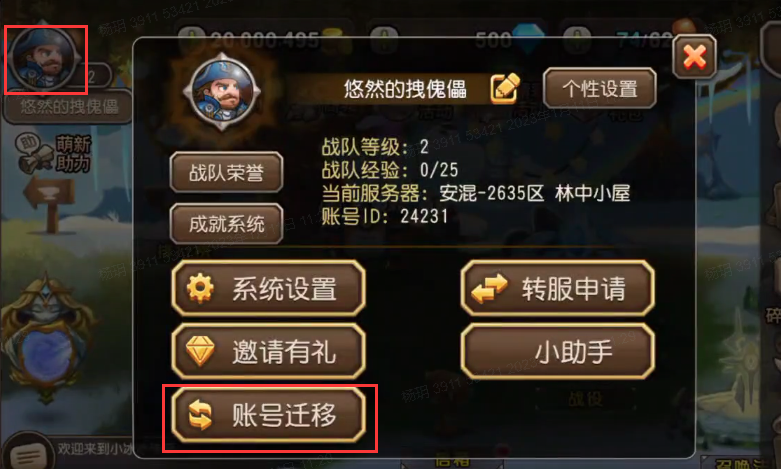Open 战队荣誉 team honors
This screenshot has width=781, height=469.
pos(226,172)
